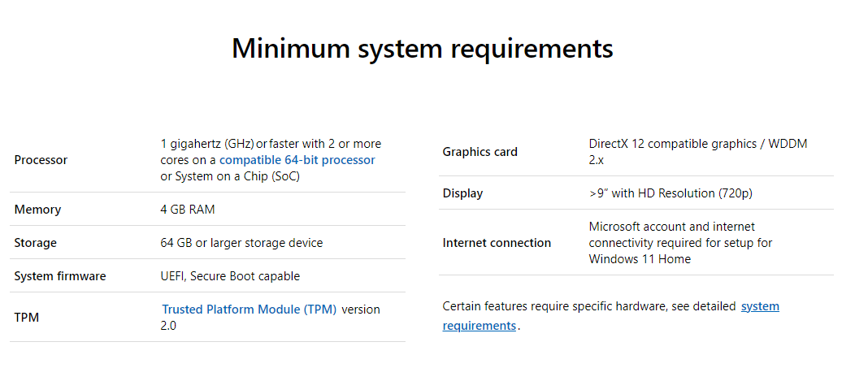Screen dimensions: 868x368
Task: Select the Internet connection row label
Action: tap(497, 243)
